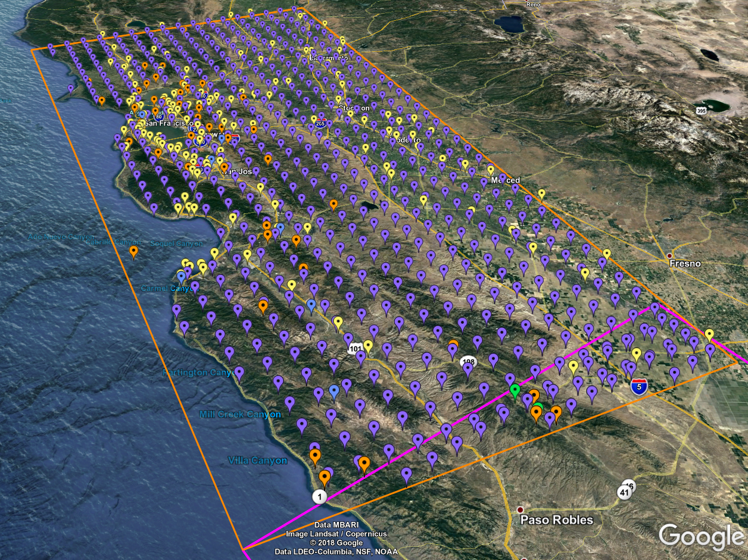Click the green pin near Route 198
Image resolution: width=748 pixels, height=560 pixels.
tap(515, 389)
